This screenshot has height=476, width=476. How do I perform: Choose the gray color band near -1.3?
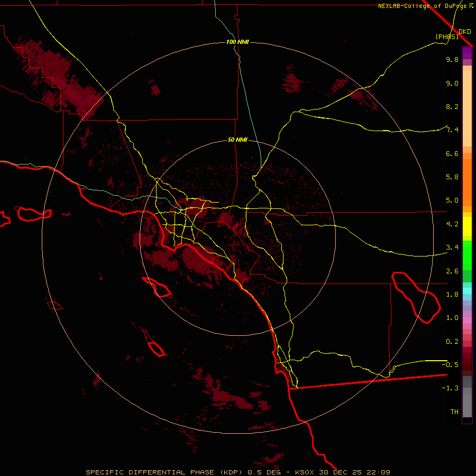(x=467, y=389)
